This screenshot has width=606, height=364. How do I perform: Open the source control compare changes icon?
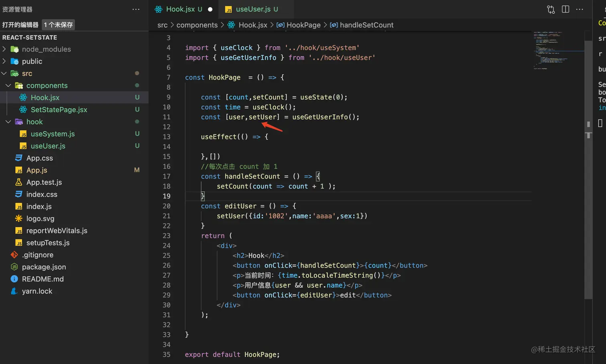click(551, 9)
